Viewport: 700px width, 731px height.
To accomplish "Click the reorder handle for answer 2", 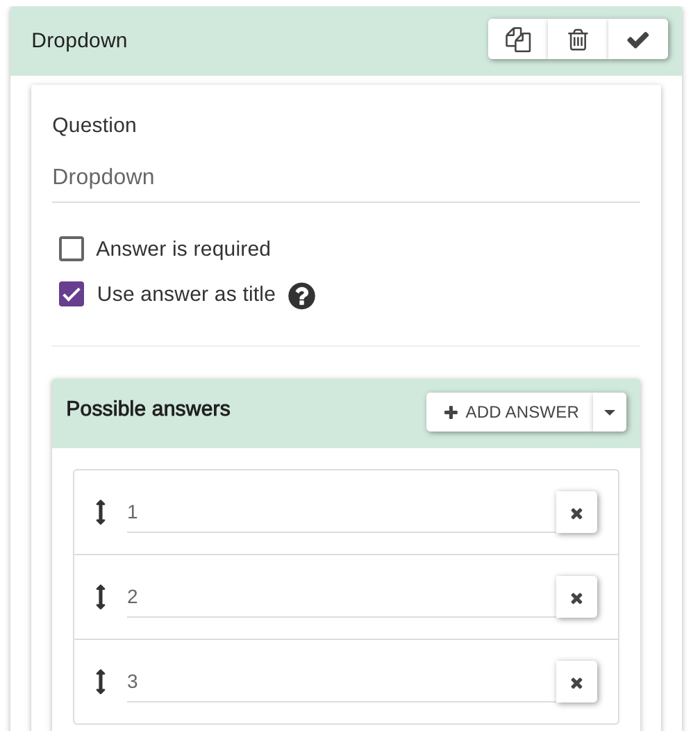I will click(x=101, y=597).
